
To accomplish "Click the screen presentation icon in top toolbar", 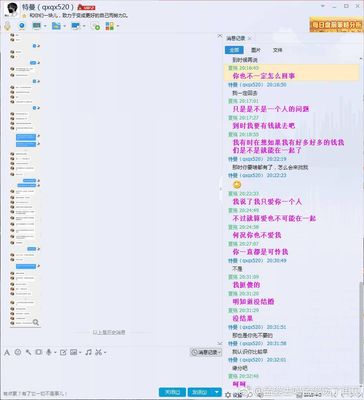I will click(36, 26).
